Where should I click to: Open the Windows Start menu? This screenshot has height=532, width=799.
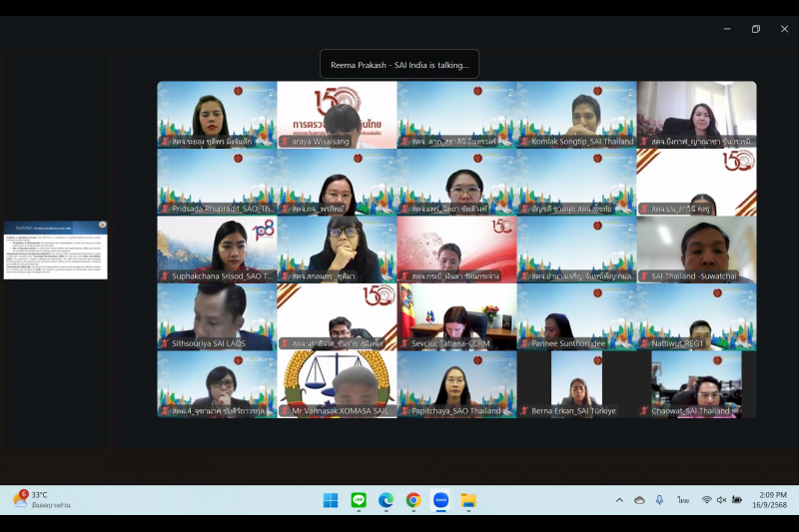(x=331, y=500)
